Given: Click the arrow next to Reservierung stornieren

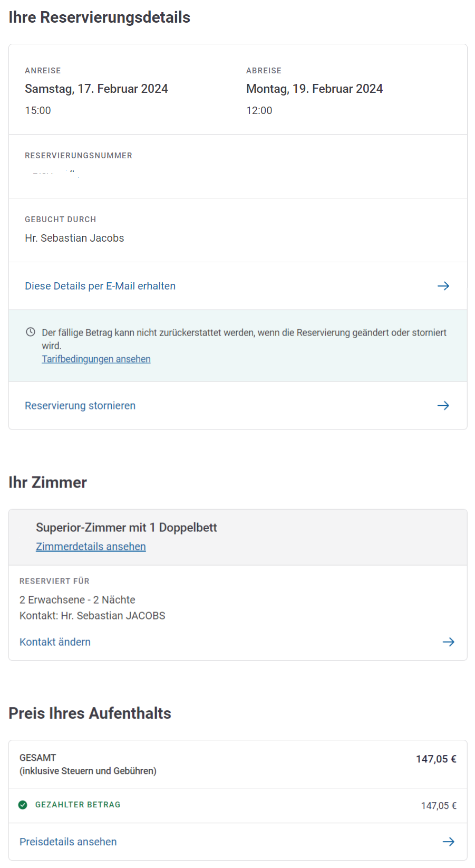Looking at the screenshot, I should (443, 406).
